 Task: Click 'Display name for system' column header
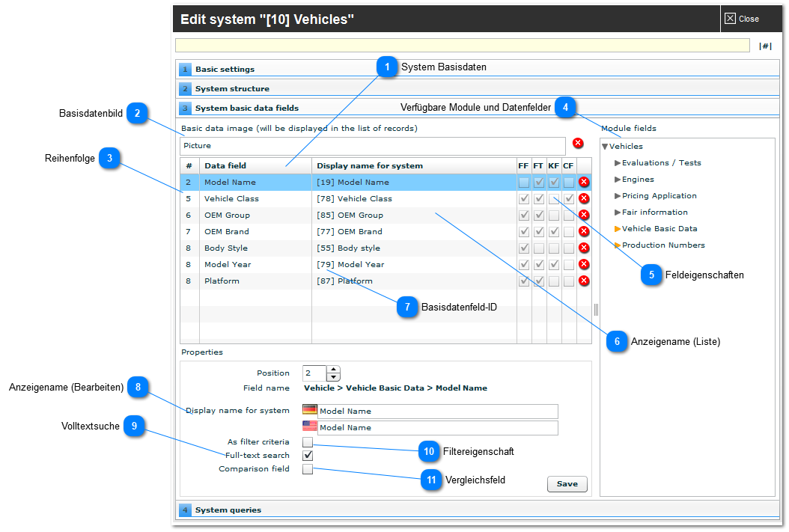pos(414,165)
